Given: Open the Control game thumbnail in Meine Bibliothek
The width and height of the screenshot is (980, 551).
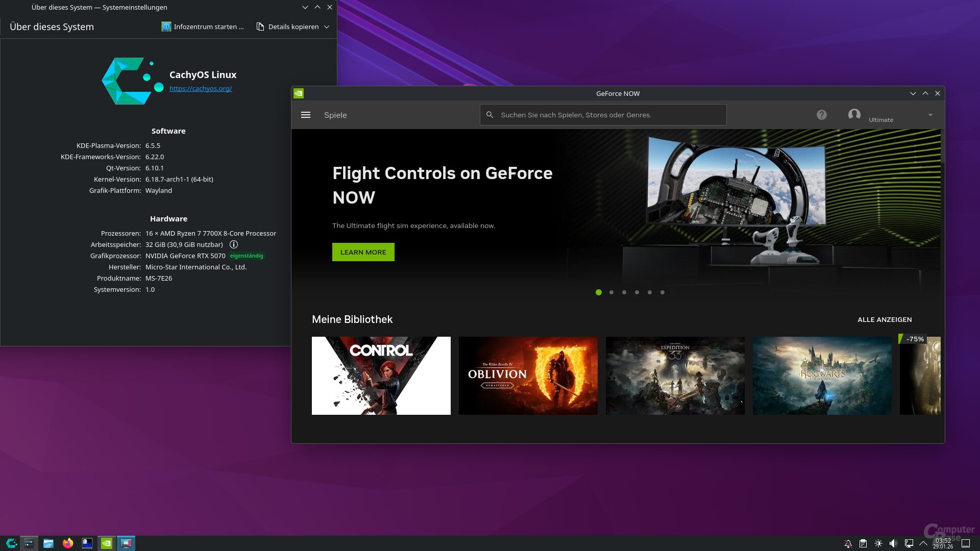Looking at the screenshot, I should (x=381, y=375).
